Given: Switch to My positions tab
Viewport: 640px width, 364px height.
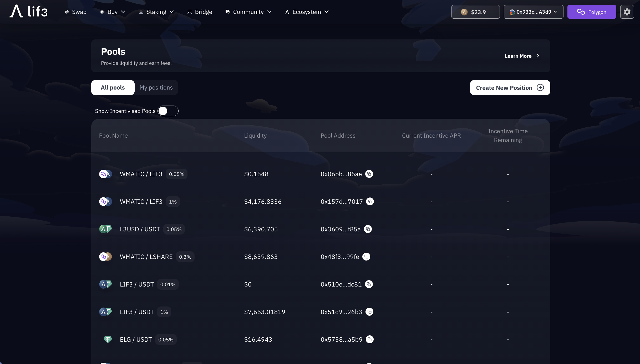Looking at the screenshot, I should [x=156, y=87].
